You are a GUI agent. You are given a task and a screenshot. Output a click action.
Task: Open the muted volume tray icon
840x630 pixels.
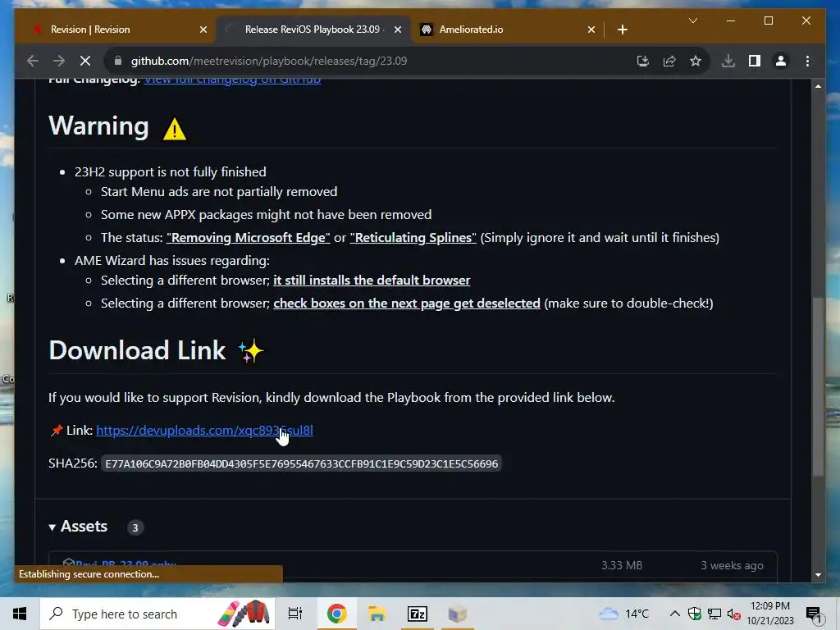734,614
